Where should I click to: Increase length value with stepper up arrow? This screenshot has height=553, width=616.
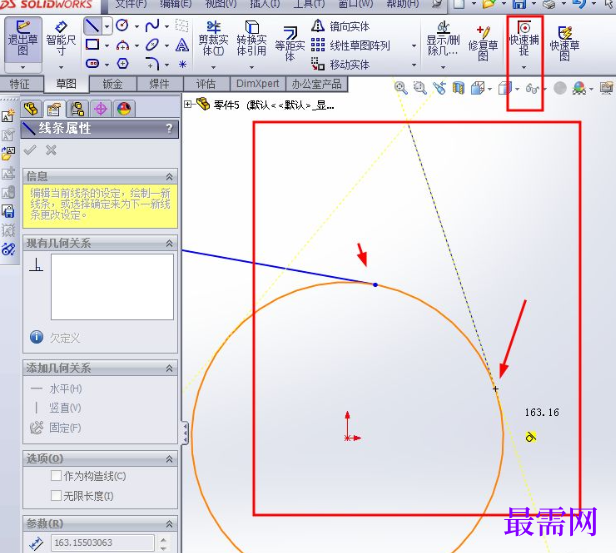[x=163, y=539]
